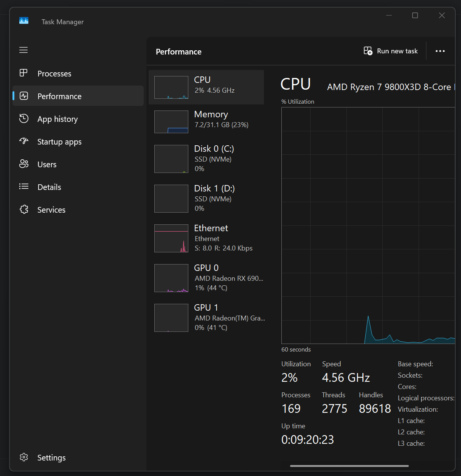The height and width of the screenshot is (476, 461).
Task: Click the Performance sidebar icon
Action: click(24, 96)
